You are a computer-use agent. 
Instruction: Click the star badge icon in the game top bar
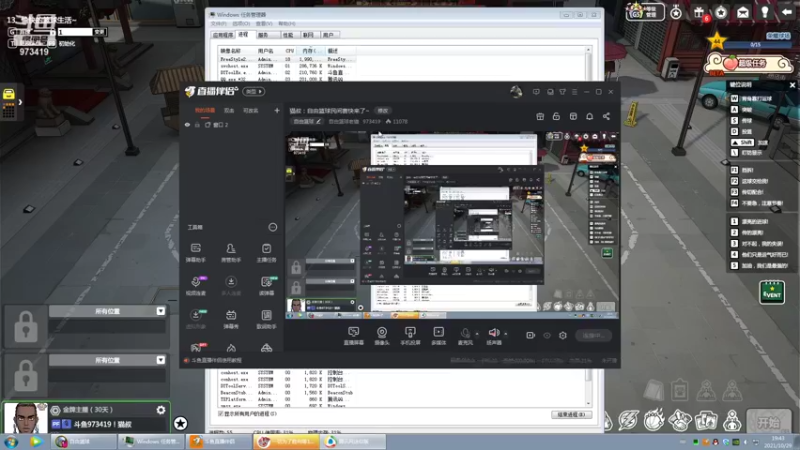[720, 12]
